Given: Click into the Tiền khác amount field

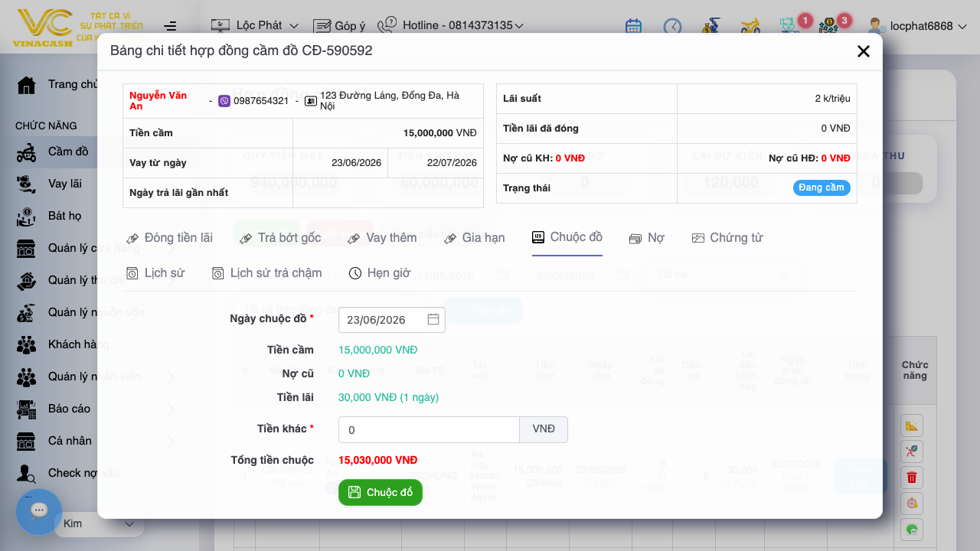Looking at the screenshot, I should (x=429, y=429).
